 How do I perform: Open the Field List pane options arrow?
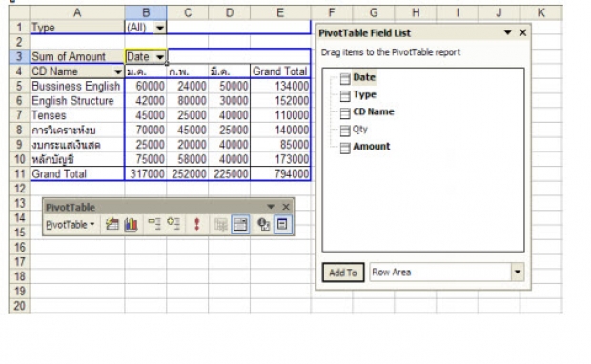point(508,32)
